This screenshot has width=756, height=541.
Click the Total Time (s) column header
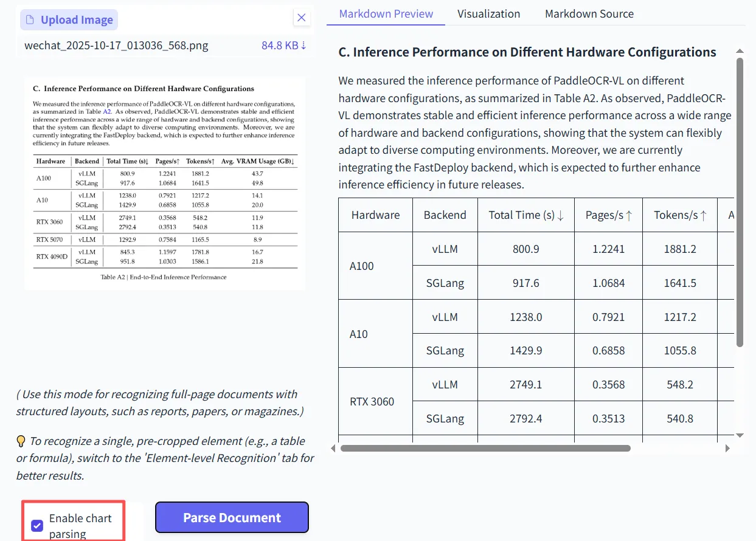(526, 215)
